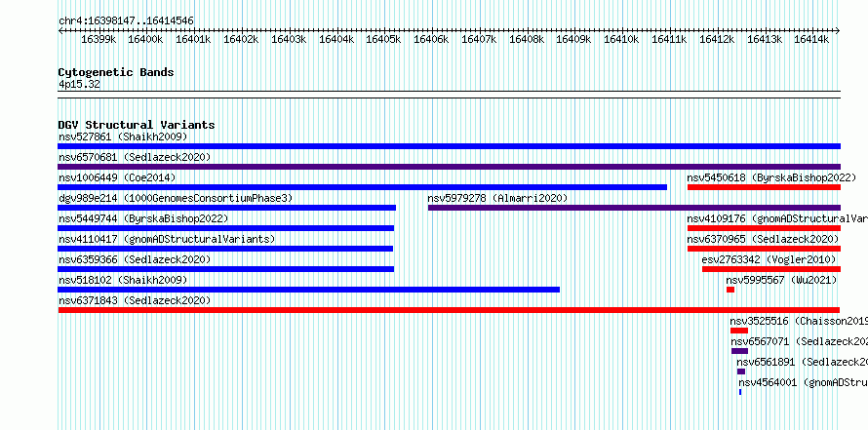Click the nsv518102 (Shaikh2009) label
Viewport: 868px width, 430px height.
click(x=123, y=280)
